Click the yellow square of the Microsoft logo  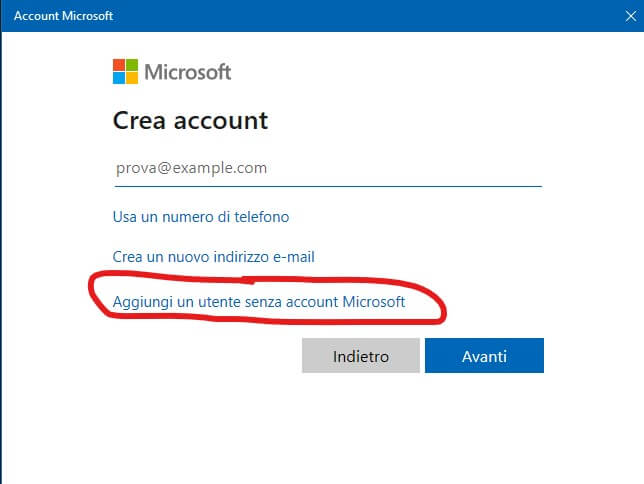(131, 78)
